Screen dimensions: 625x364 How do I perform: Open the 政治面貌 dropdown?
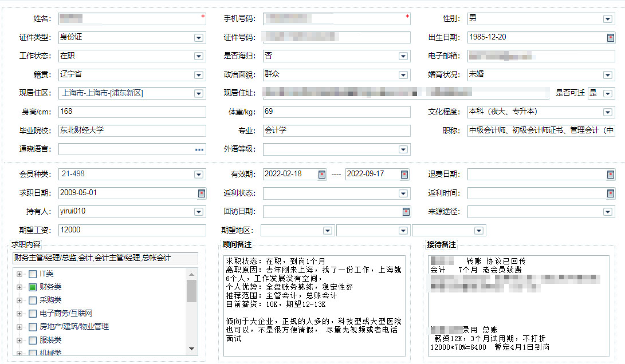[x=403, y=75]
